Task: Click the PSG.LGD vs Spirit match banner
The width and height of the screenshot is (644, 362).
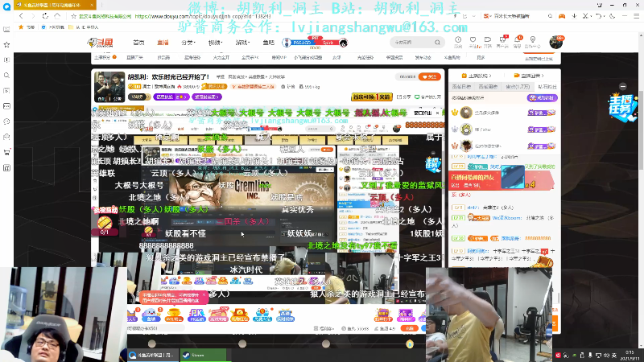Action: [x=315, y=43]
